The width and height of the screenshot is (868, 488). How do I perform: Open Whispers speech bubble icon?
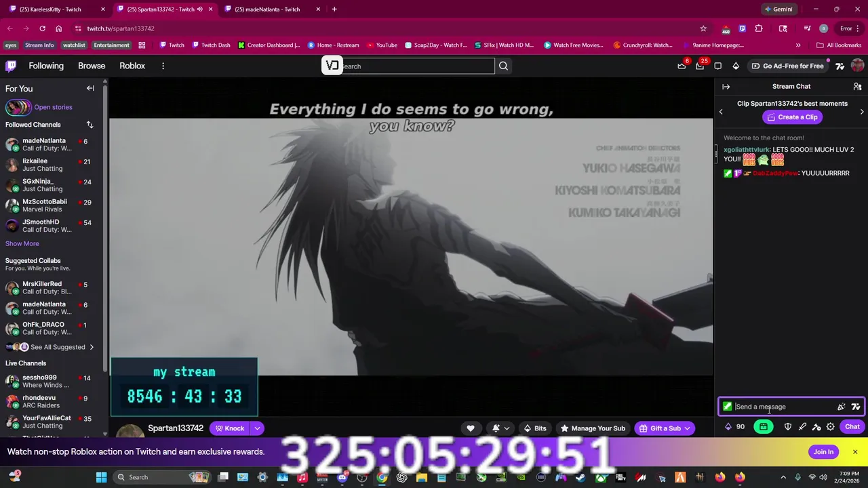[718, 66]
